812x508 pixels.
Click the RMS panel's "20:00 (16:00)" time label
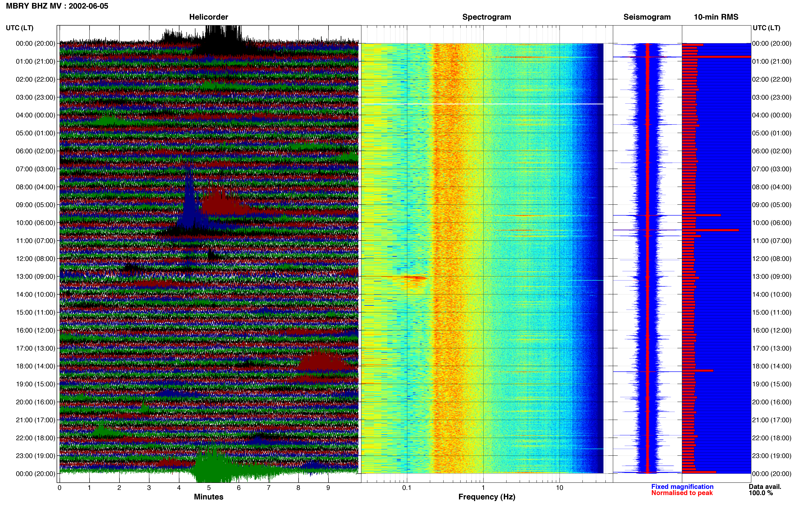point(772,402)
